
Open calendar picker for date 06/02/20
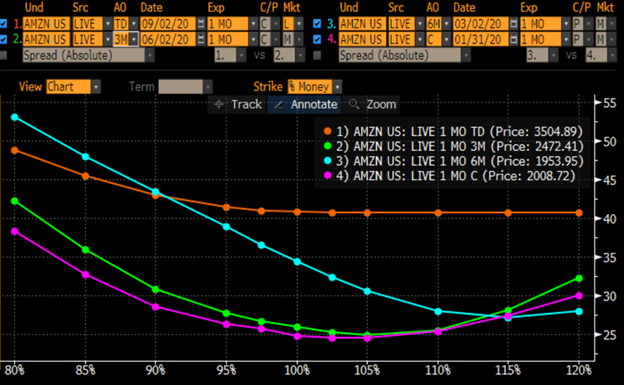coord(201,39)
